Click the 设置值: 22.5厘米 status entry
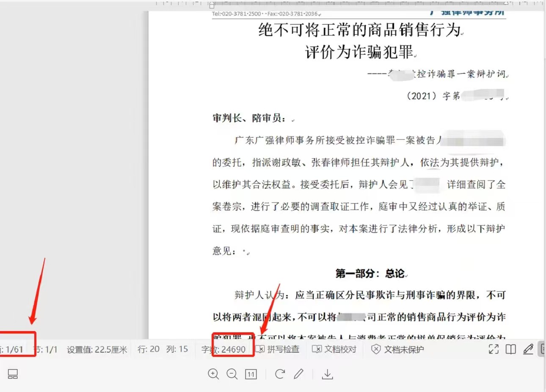Image resolution: width=546 pixels, height=392 pixels. coord(97,349)
